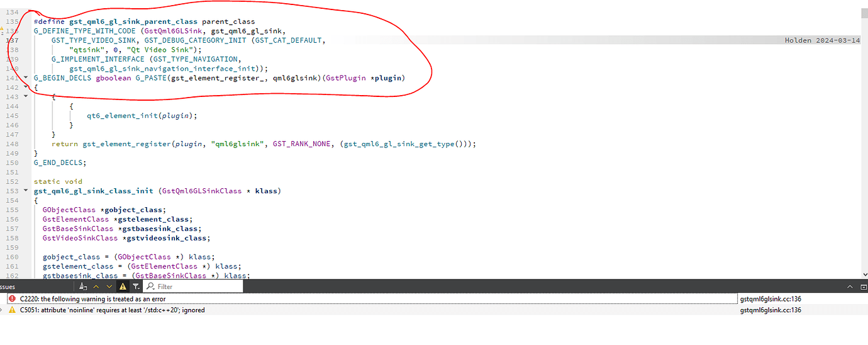Open gstqml6glsink.cc:136 link of C2220 error

pos(771,298)
